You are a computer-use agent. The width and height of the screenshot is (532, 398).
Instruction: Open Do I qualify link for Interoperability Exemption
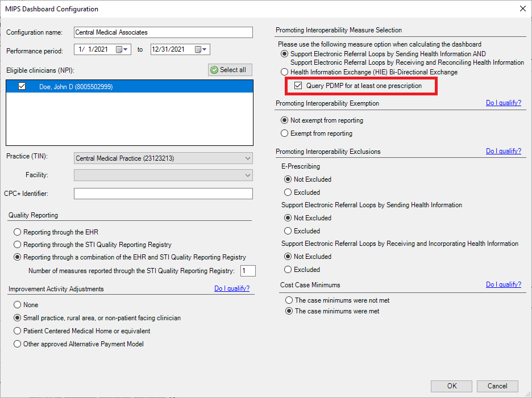pyautogui.click(x=504, y=103)
